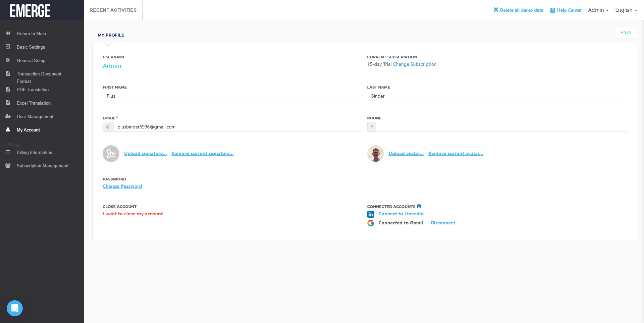The image size is (644, 323).
Task: Click Disconnect next to Gmail
Action: click(x=443, y=223)
